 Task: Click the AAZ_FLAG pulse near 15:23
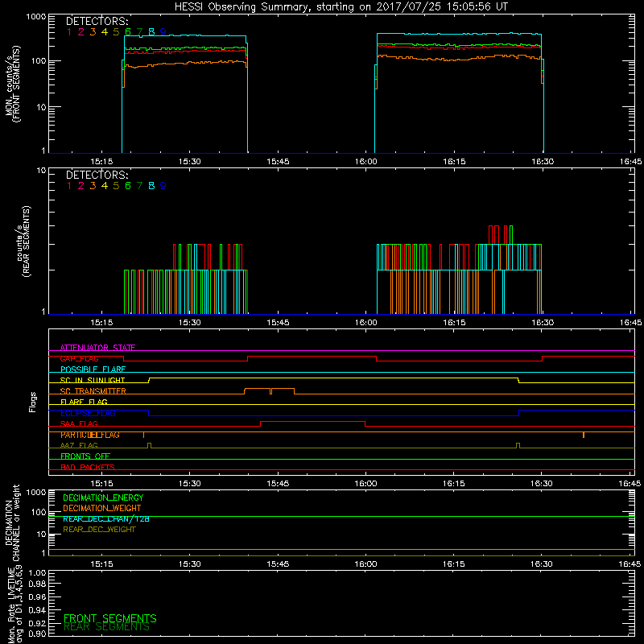click(x=149, y=445)
